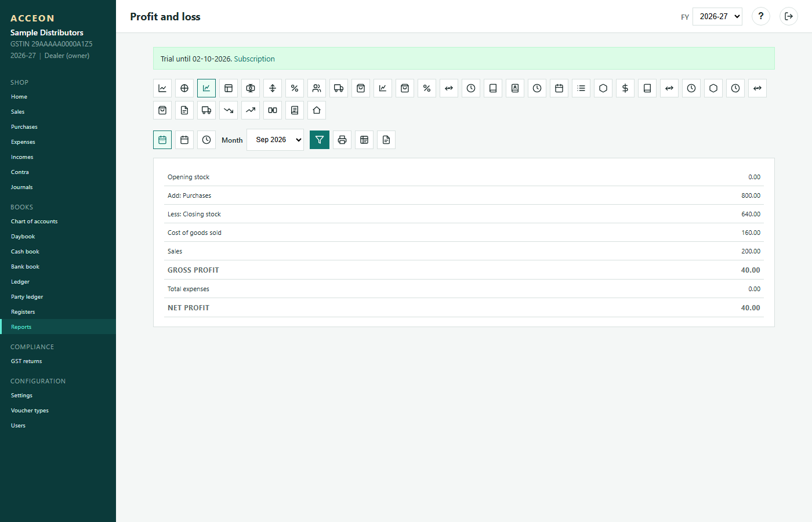This screenshot has width=812, height=522.
Task: Click the vertical arrows report icon
Action: click(x=273, y=88)
